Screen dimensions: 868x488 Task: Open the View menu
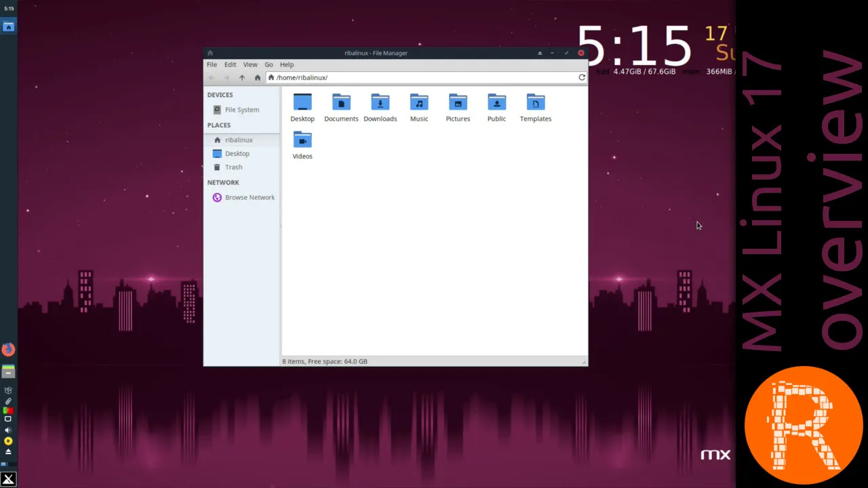click(250, 64)
